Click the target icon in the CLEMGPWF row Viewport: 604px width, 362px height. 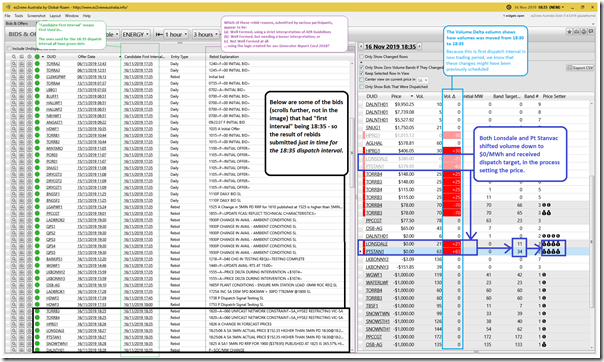coord(29,77)
